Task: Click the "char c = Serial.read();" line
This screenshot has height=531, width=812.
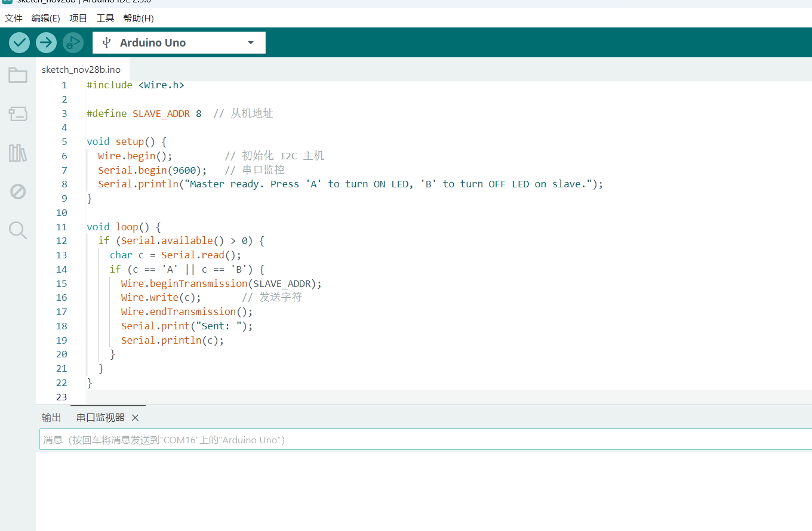Action: (176, 255)
